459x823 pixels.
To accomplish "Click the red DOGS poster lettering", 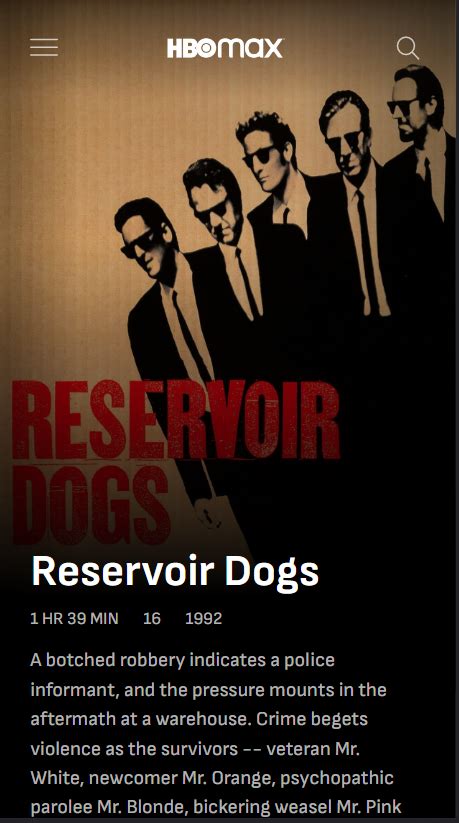I will [x=90, y=505].
